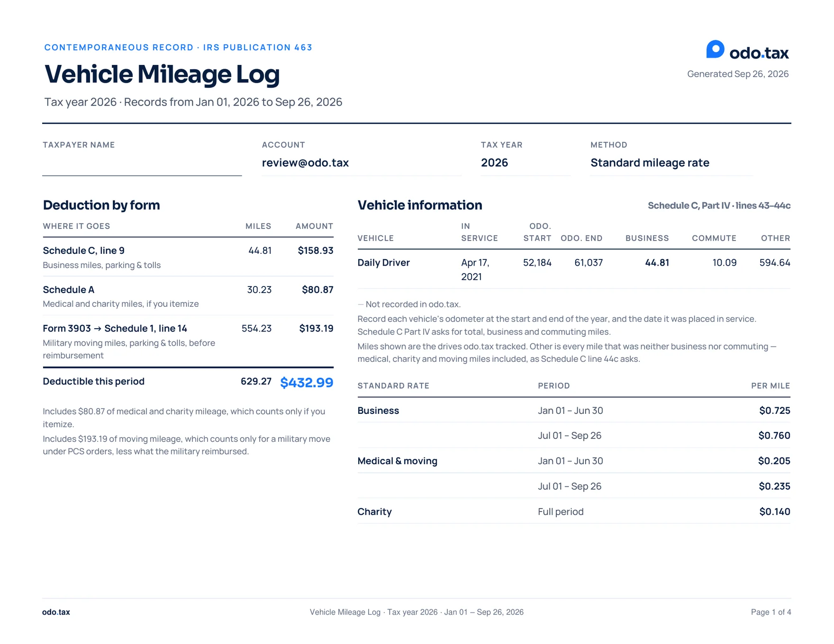Click "CONTEMPORANEOUS RECORD · IRS PUBLICATION 463" header
The height and width of the screenshot is (644, 834).
click(178, 47)
